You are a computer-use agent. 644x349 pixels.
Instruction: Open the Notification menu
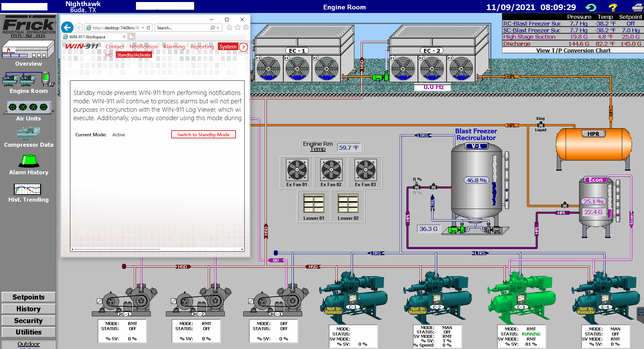[144, 47]
